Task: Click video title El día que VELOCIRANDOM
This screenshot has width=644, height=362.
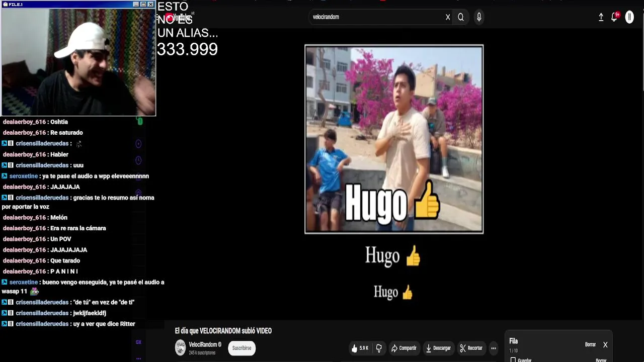Action: (x=223, y=331)
